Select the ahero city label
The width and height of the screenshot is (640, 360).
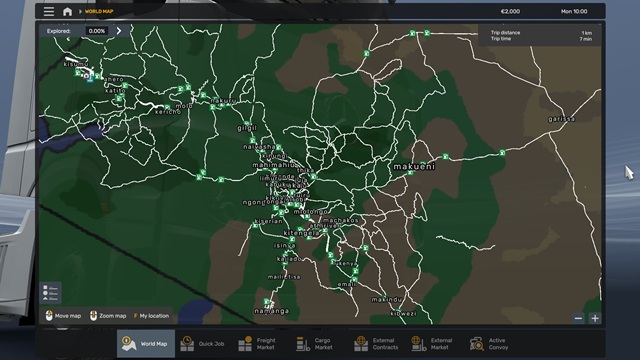pyautogui.click(x=114, y=80)
